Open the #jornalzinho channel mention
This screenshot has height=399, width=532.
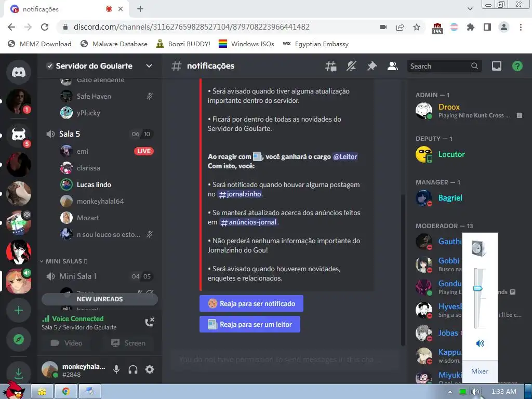pos(240,194)
